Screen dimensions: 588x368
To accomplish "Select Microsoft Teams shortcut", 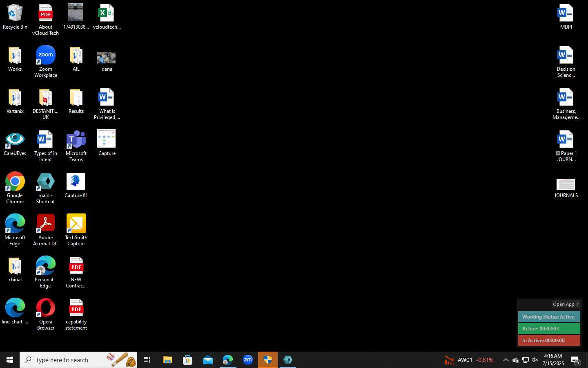I will [76, 146].
